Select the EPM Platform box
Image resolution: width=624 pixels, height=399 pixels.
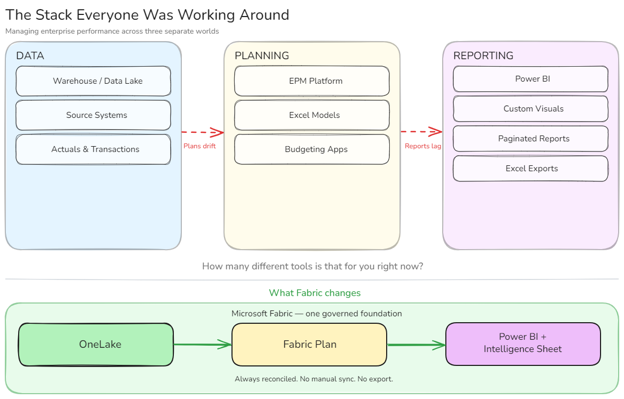(312, 81)
